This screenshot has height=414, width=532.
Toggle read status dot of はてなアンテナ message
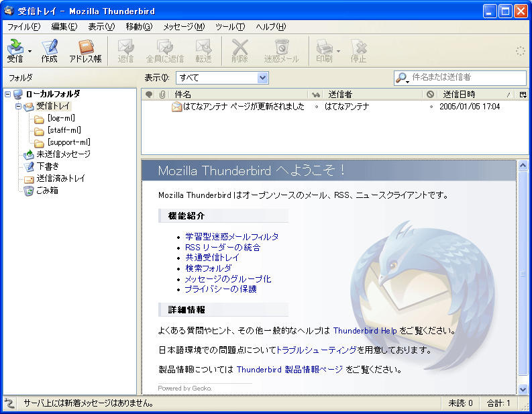point(317,107)
